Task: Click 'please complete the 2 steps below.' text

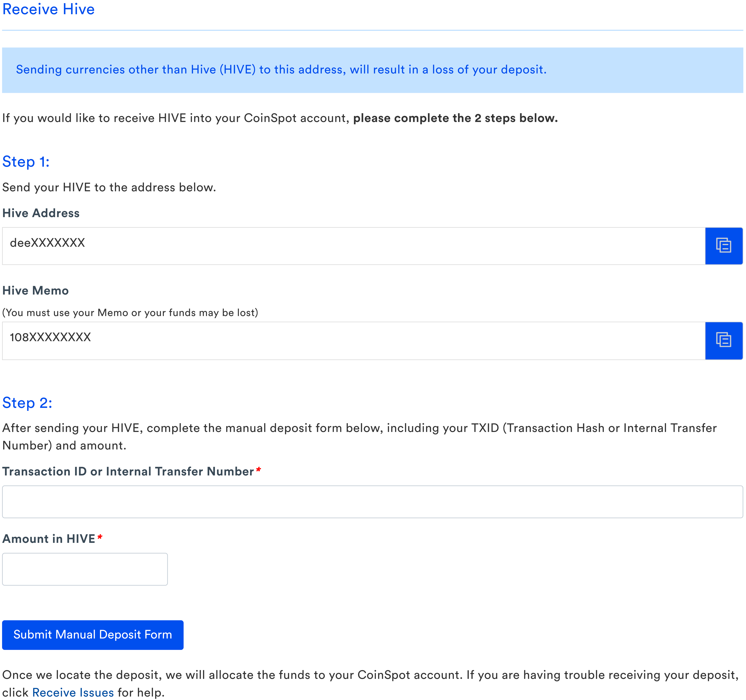Action: [456, 118]
